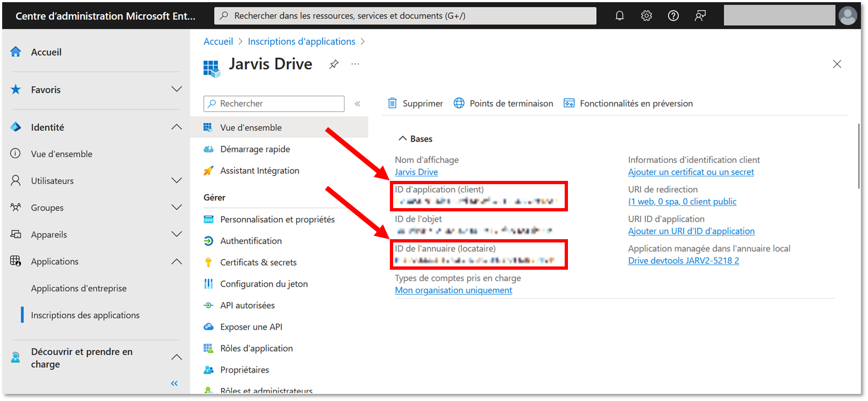Viewport: 868px width, 401px height.
Task: Open the user account avatar
Action: pos(847,15)
